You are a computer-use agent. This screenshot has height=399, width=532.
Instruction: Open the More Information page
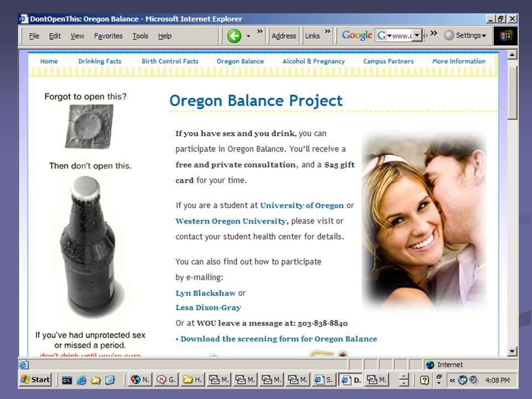(x=459, y=62)
